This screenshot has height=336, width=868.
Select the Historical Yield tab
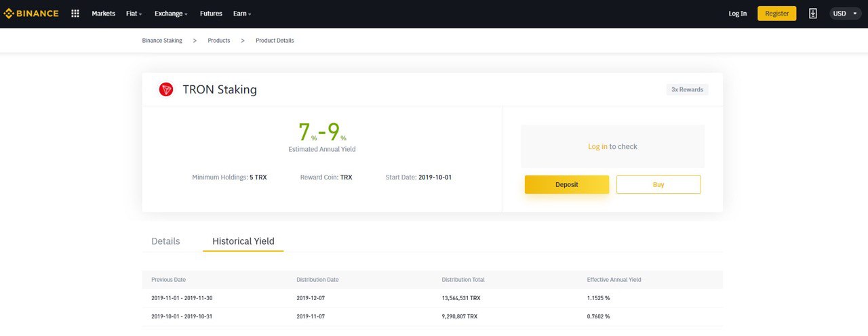coord(243,241)
